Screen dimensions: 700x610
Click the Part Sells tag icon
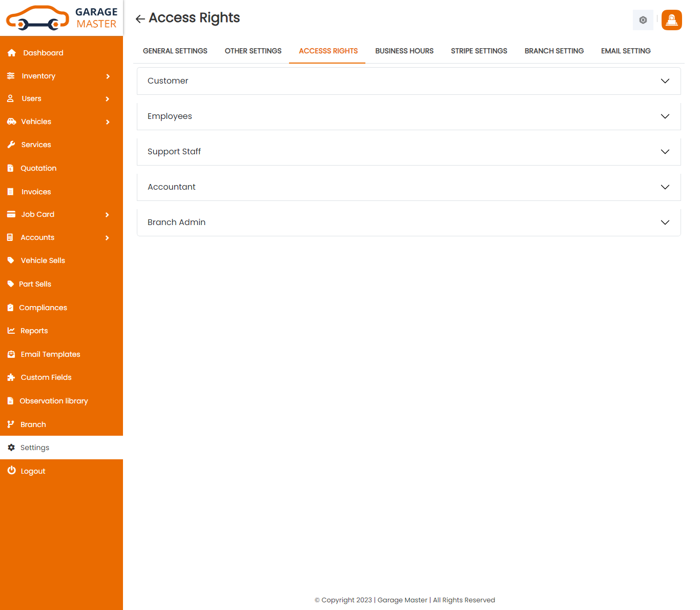point(11,284)
